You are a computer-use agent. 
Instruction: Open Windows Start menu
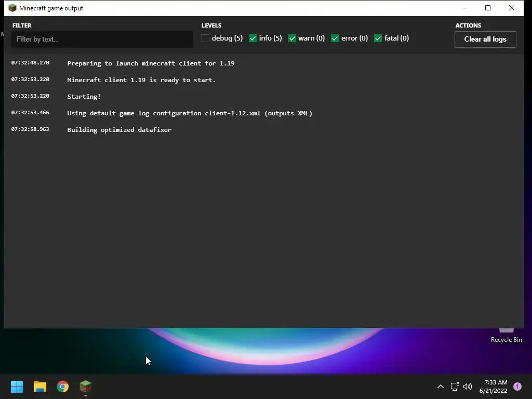coord(17,387)
